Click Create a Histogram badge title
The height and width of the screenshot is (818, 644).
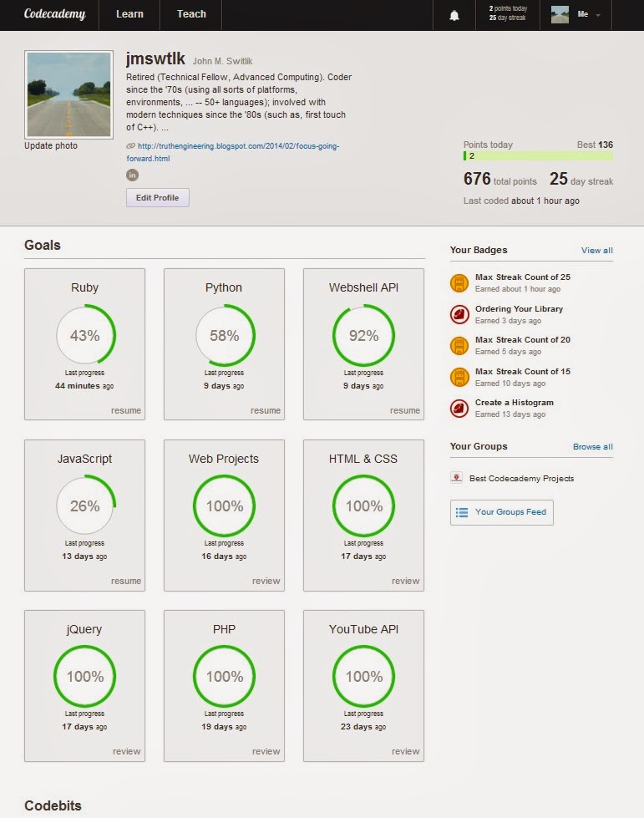tap(515, 402)
